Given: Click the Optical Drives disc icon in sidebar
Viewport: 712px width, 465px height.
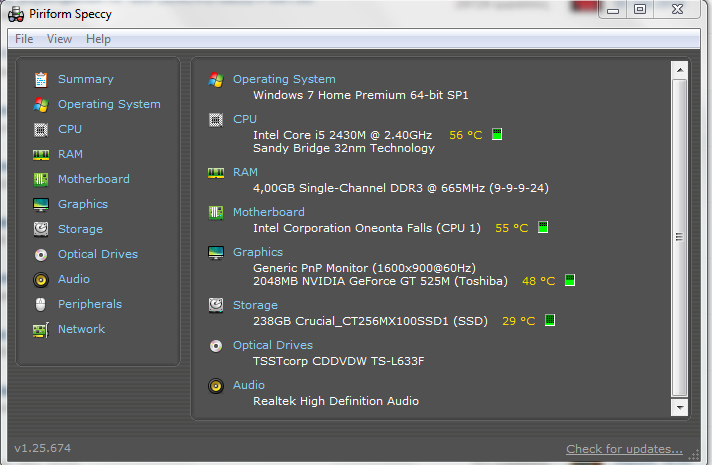Looking at the screenshot, I should point(41,255).
